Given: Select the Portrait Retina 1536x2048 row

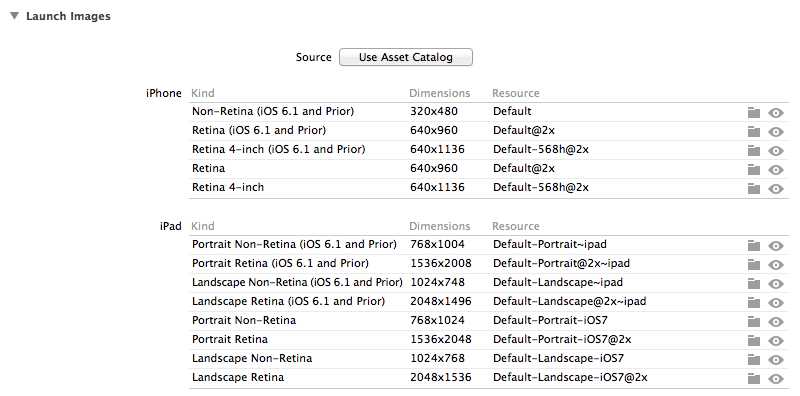Looking at the screenshot, I should 489,339.
